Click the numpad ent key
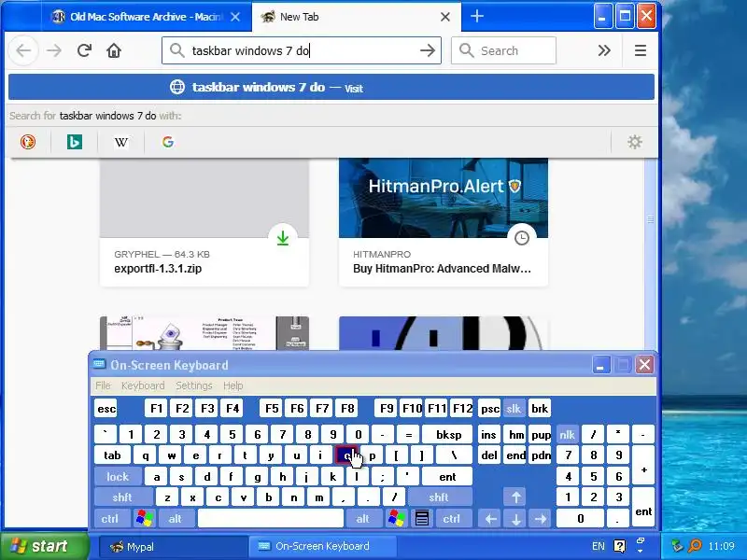The image size is (747, 560). [x=643, y=507]
